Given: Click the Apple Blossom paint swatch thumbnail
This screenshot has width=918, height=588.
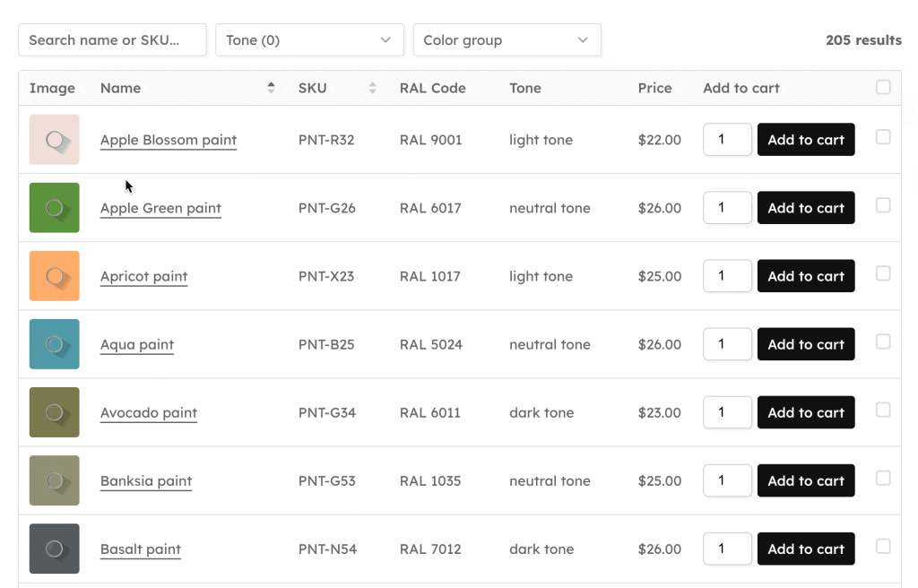Looking at the screenshot, I should coord(54,139).
